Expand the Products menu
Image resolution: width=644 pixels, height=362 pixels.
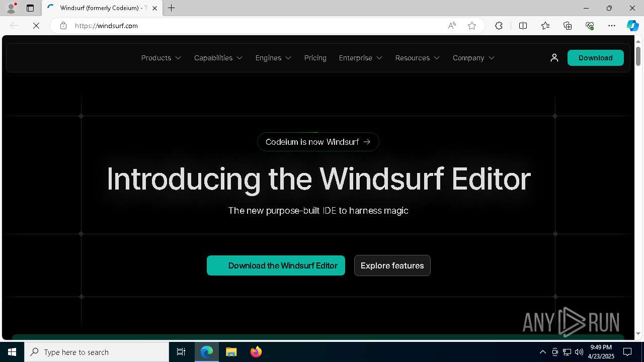[x=161, y=58]
